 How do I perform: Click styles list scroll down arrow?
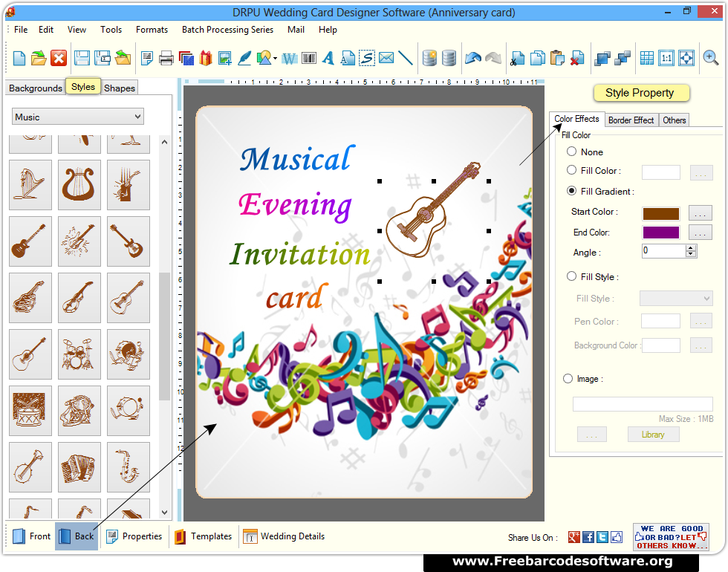tap(164, 512)
